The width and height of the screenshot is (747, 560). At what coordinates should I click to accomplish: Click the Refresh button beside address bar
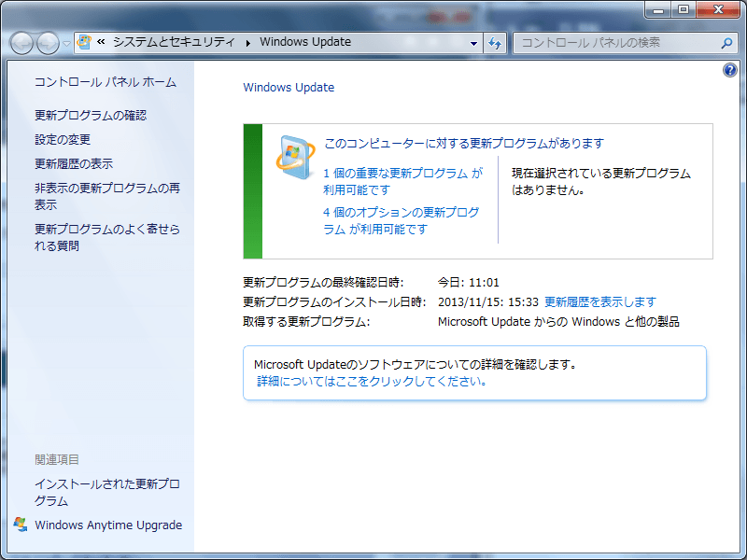(495, 43)
